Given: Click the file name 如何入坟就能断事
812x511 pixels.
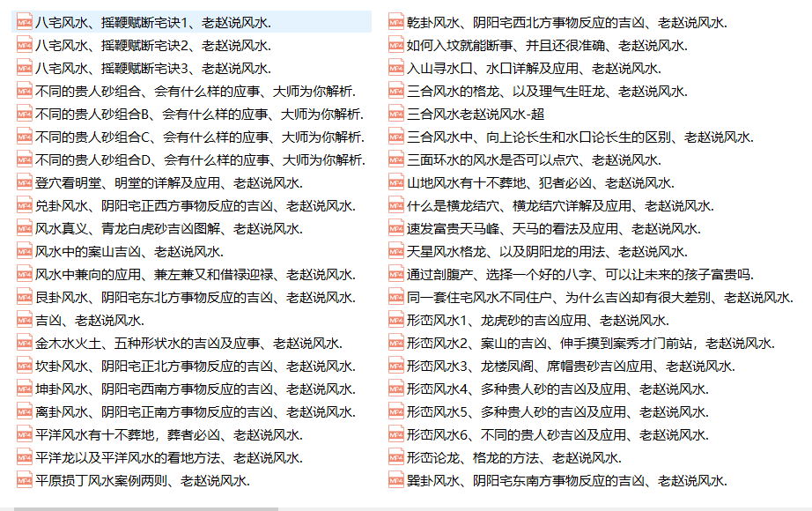Looking at the screenshot, I should pyautogui.click(x=546, y=45).
